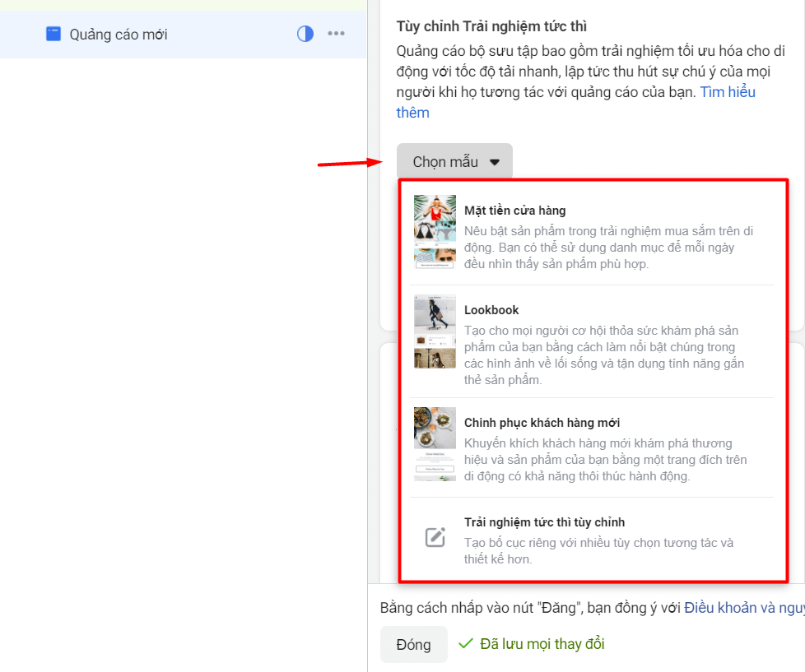Select the Mặt tiền cửa hàng title
805x672 pixels.
tap(514, 211)
